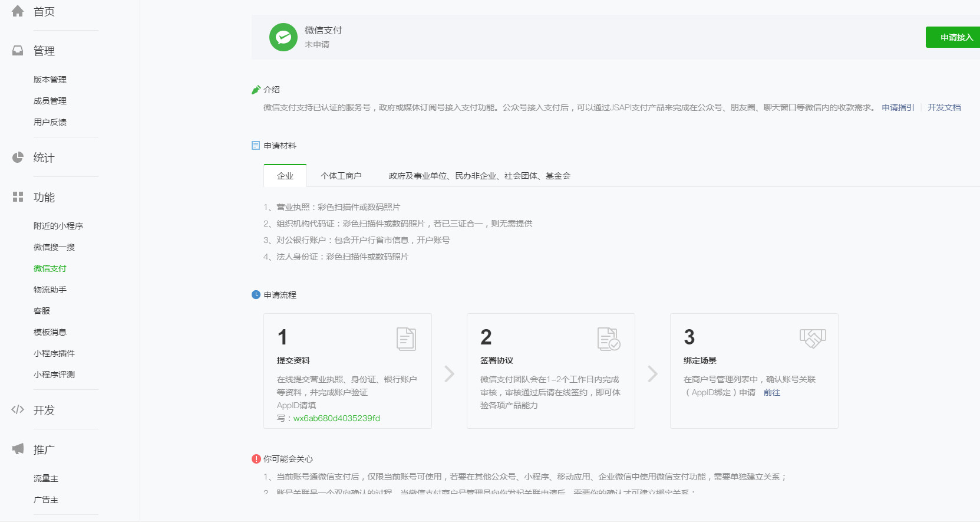Click 统计 section heading

[44, 157]
